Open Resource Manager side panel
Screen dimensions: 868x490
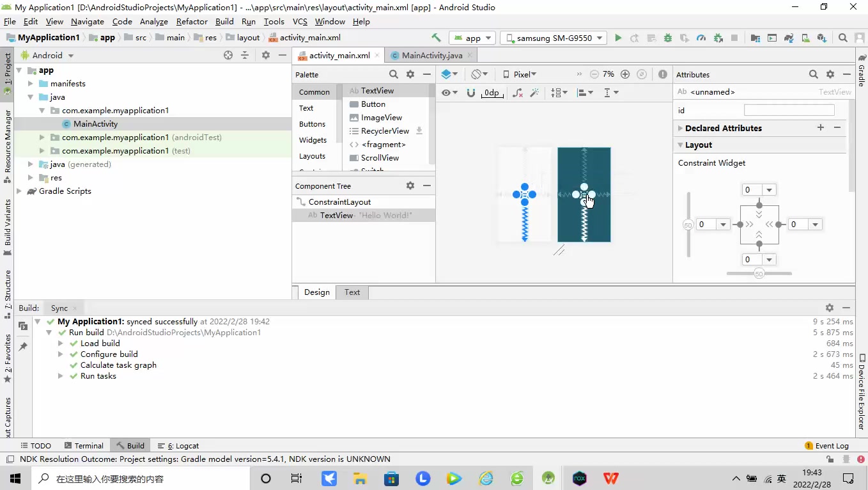[8, 146]
